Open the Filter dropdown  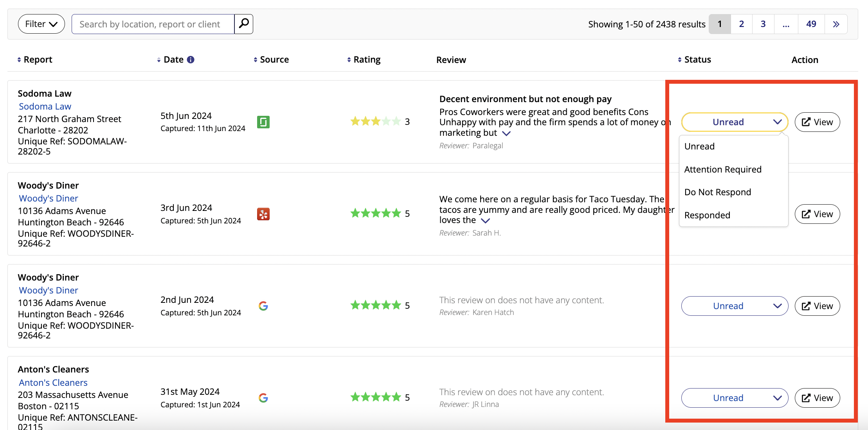coord(41,24)
